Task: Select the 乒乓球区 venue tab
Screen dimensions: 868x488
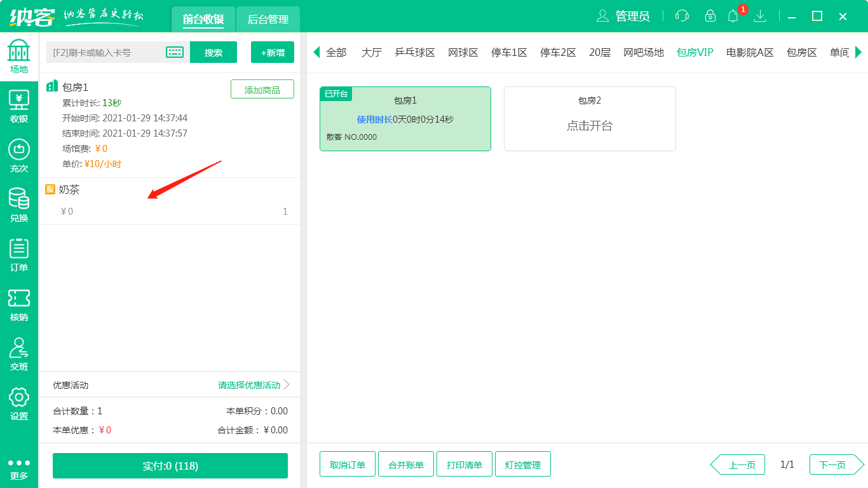Action: (414, 52)
